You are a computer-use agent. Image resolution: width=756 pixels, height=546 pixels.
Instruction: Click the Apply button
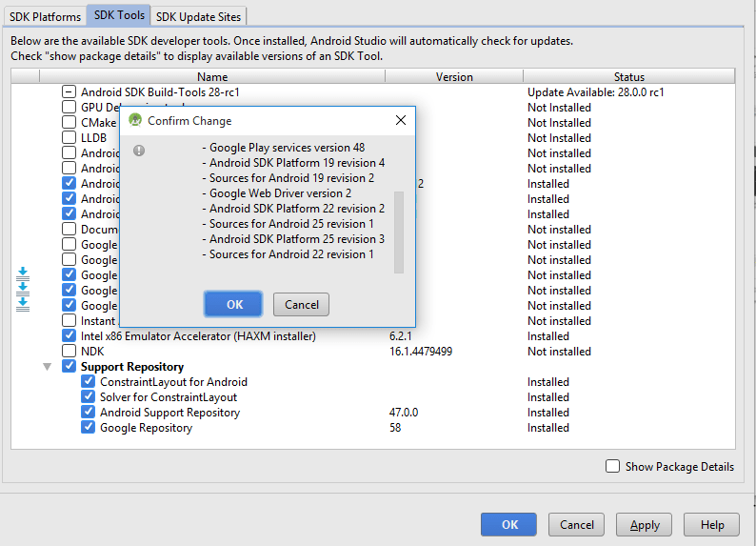645,524
